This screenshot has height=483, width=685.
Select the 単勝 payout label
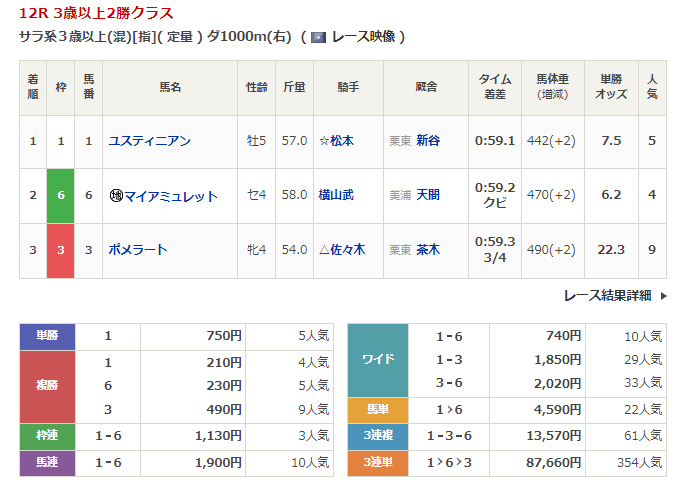point(48,336)
